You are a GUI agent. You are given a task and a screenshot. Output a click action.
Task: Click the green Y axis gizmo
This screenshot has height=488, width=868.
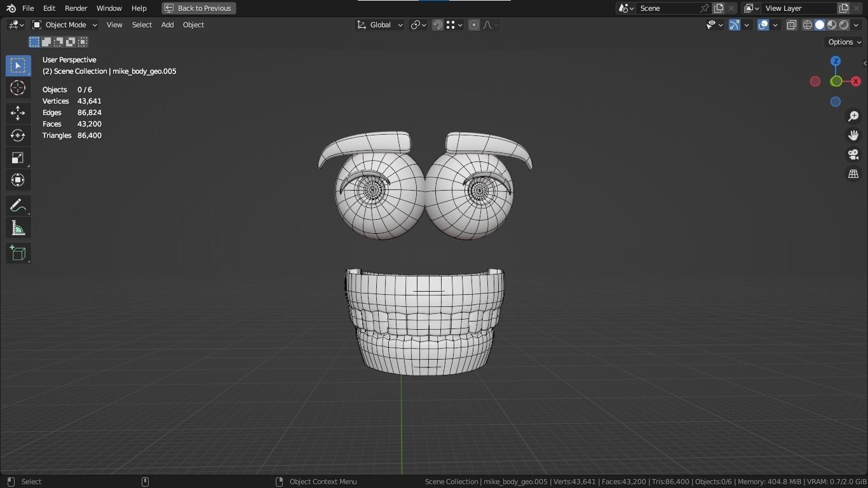(836, 81)
